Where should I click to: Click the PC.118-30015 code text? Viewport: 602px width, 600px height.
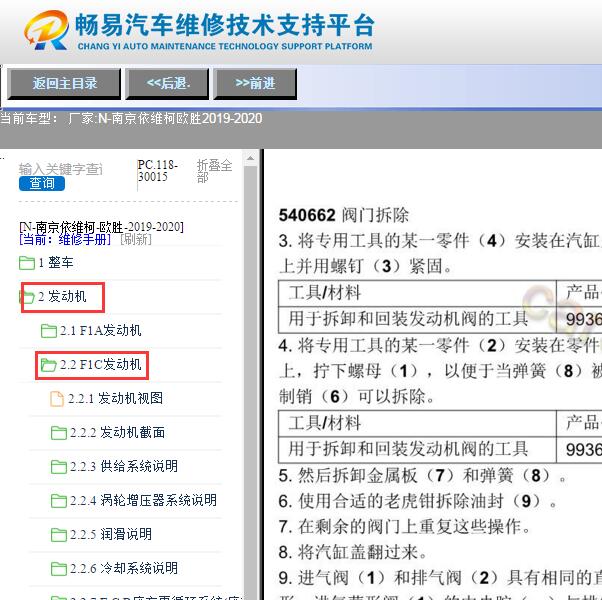[x=157, y=170]
